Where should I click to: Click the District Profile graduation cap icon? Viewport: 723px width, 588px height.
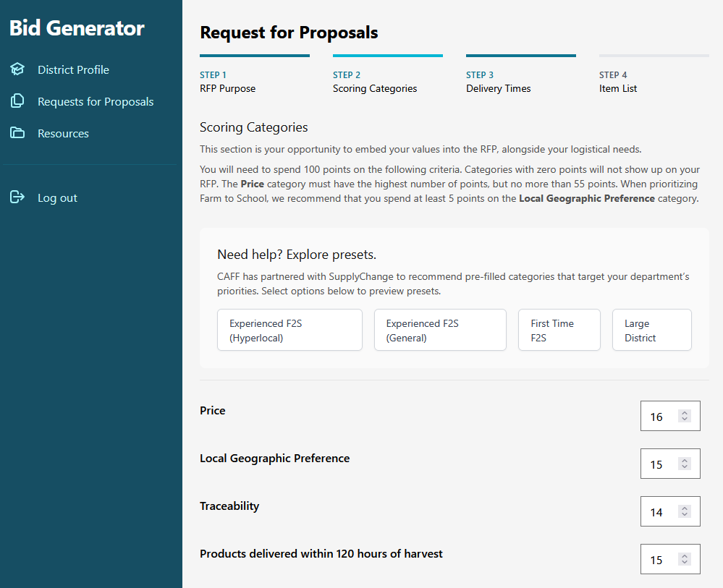(17, 69)
